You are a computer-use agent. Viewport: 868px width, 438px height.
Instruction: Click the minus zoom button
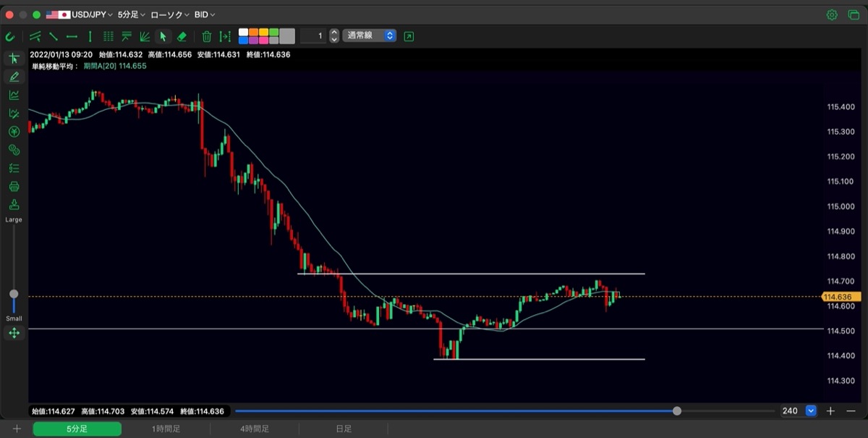[849, 410]
